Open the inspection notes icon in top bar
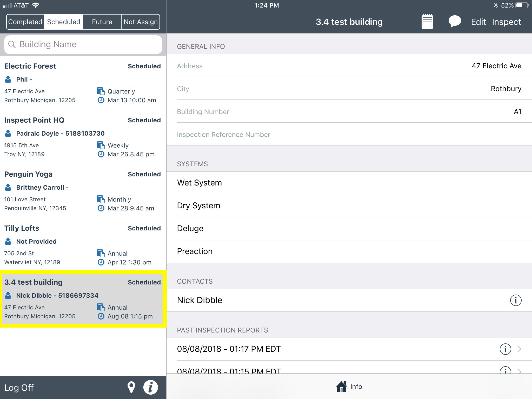Viewport: 532px width, 399px height. [427, 22]
